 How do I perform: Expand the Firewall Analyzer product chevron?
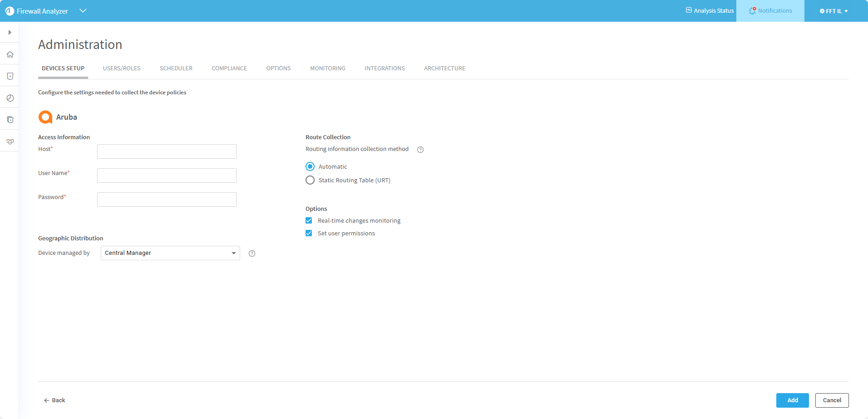coord(83,11)
